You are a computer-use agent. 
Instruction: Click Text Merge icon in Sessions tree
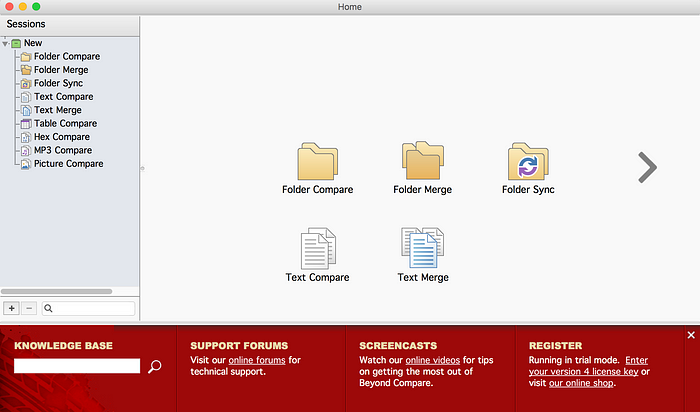26,110
